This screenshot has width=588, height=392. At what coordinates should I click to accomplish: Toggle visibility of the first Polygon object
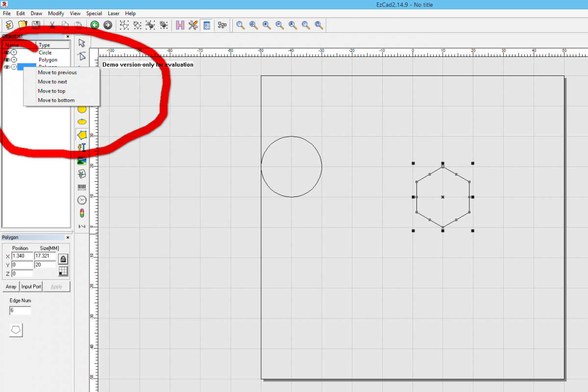coord(6,60)
